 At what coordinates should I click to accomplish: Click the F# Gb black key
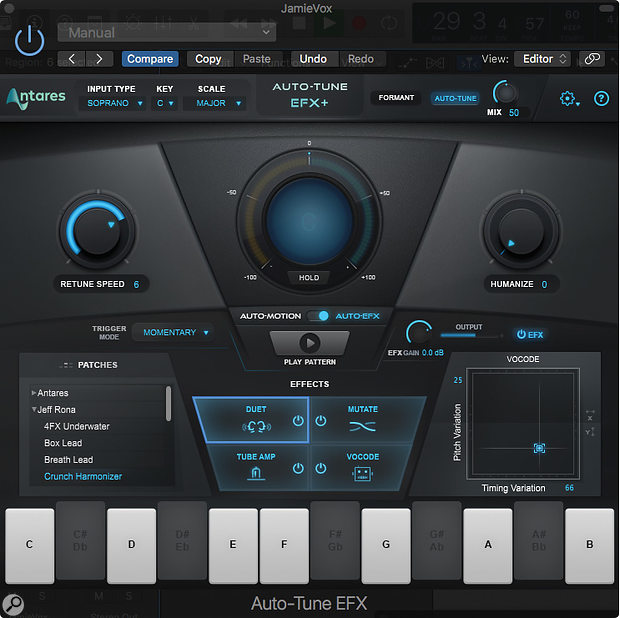335,541
